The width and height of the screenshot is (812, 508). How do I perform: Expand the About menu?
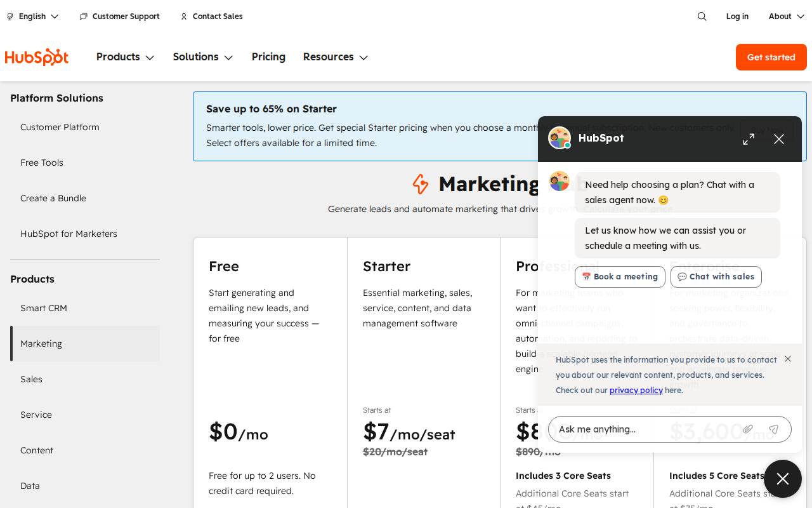click(787, 17)
